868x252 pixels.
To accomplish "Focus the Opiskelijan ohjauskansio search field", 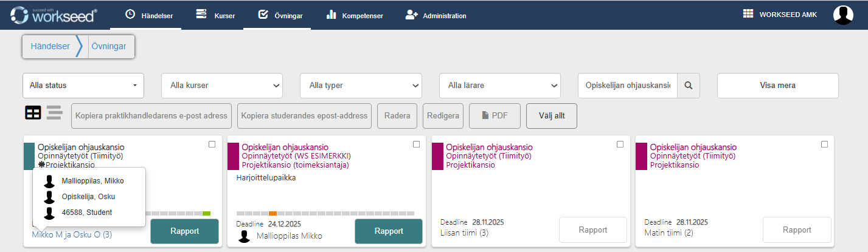I will coord(627,86).
